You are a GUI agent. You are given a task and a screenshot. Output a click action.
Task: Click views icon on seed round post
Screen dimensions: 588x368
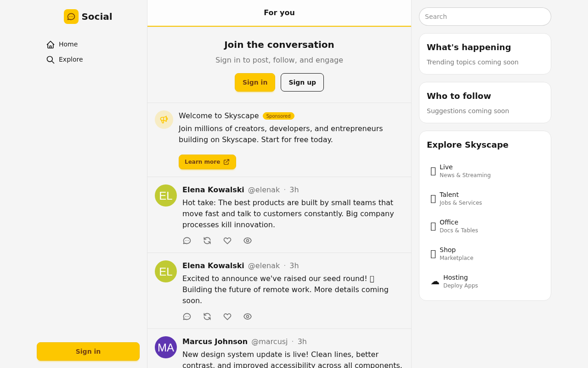coord(248,316)
